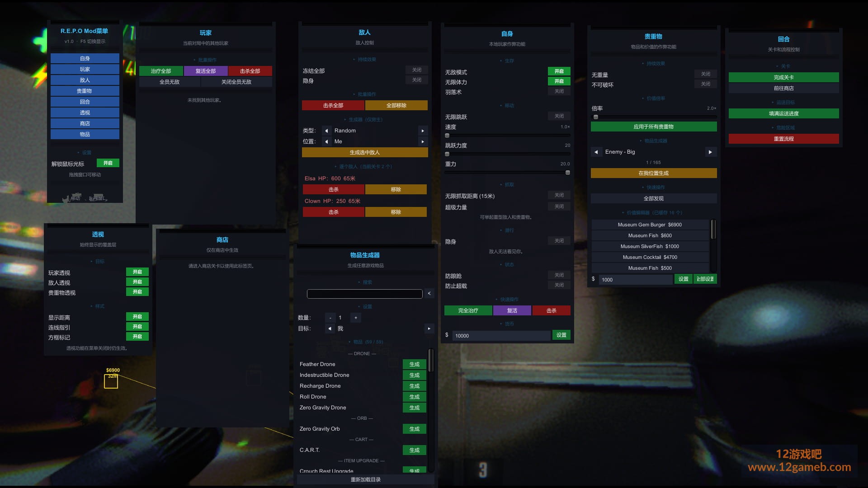Enable 羽落术 feather fall
Screen dimensions: 868x488
559,91
